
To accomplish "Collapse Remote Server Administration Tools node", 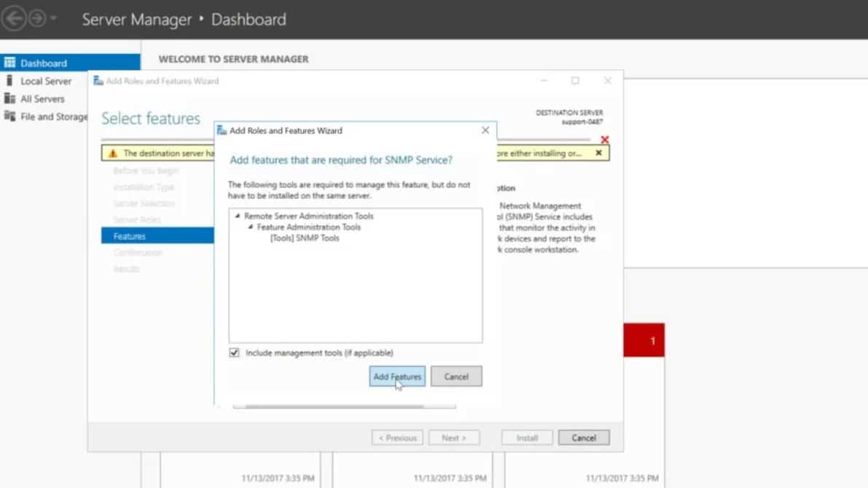I will [x=238, y=216].
